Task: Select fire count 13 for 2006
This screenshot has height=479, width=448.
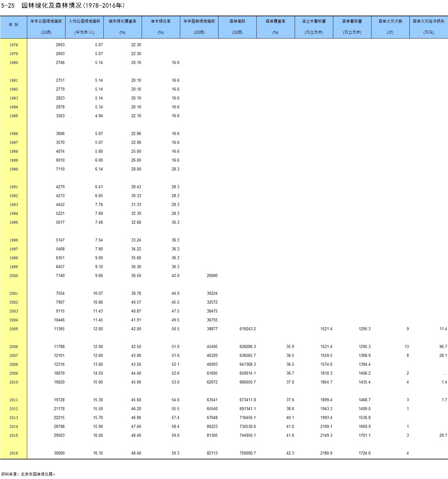Action: 407,346
